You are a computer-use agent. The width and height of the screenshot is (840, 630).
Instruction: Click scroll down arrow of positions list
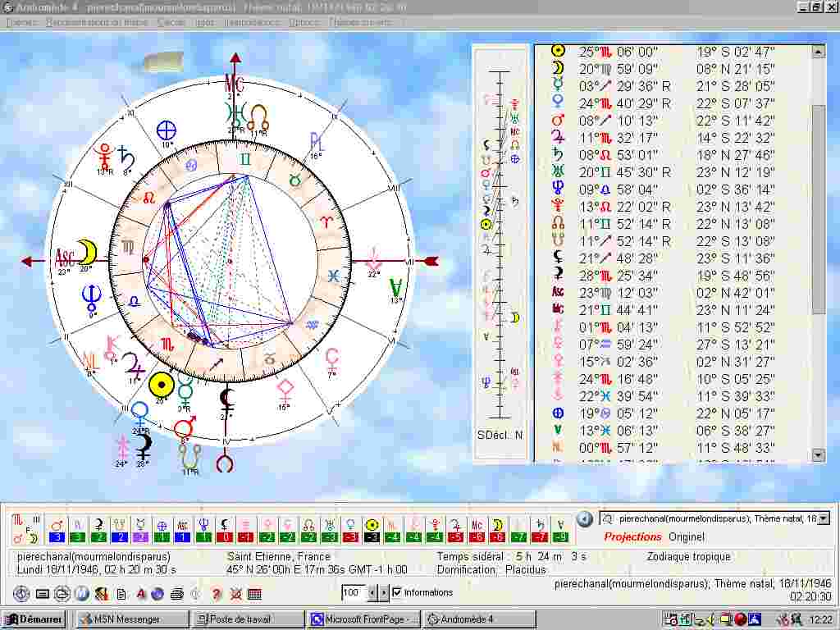click(818, 456)
